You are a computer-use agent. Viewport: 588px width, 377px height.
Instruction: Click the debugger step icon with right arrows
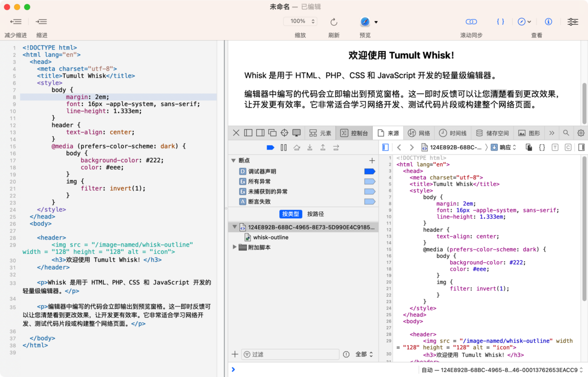[x=336, y=147]
